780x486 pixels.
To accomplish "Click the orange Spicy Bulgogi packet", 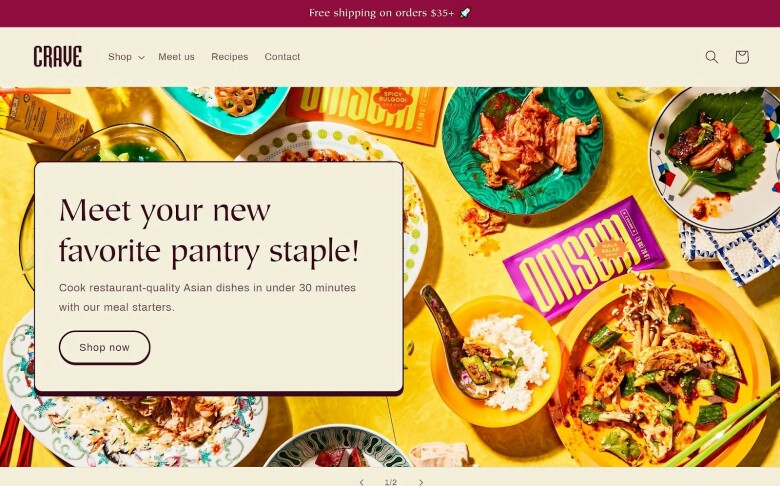I will point(366,113).
